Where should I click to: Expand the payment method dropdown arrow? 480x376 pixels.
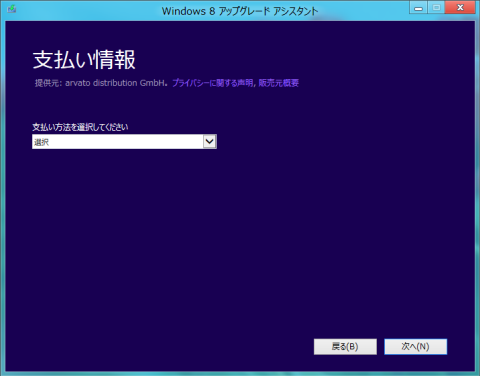click(x=209, y=141)
